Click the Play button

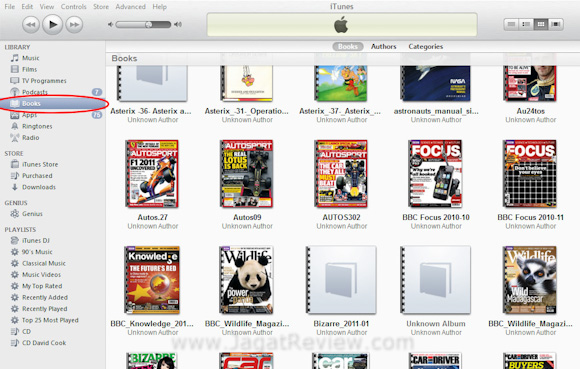53,24
